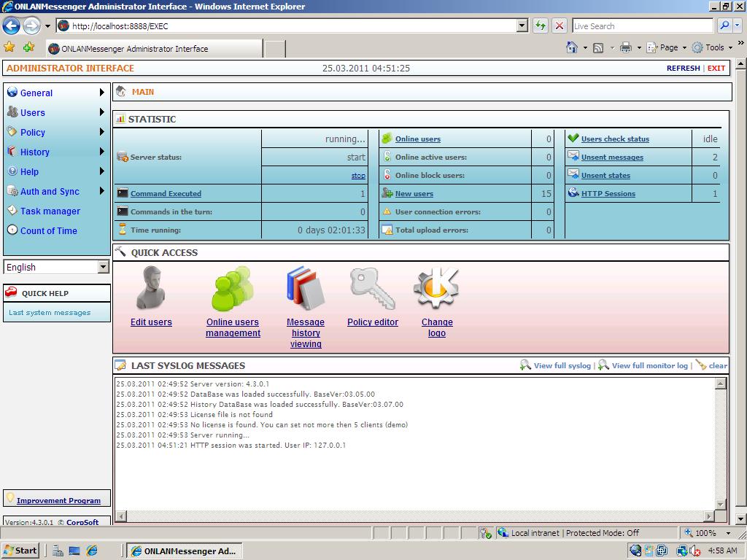Expand the General menu arrow
Screen dimensions: 747x560
tap(102, 93)
